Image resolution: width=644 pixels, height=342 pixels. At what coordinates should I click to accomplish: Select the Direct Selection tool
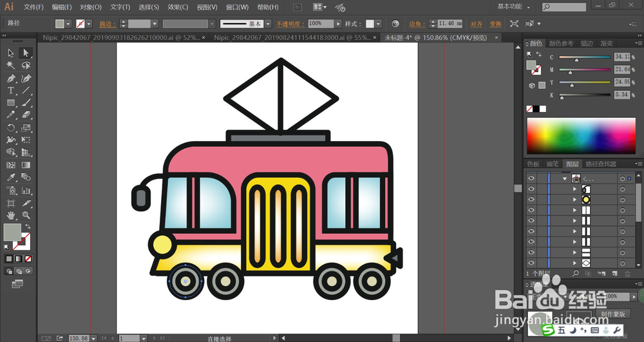(26, 53)
